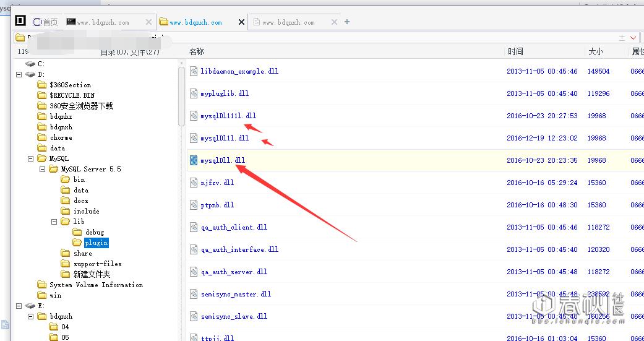Switch to the 首页 home tab
This screenshot has height=341, width=644.
[x=45, y=22]
